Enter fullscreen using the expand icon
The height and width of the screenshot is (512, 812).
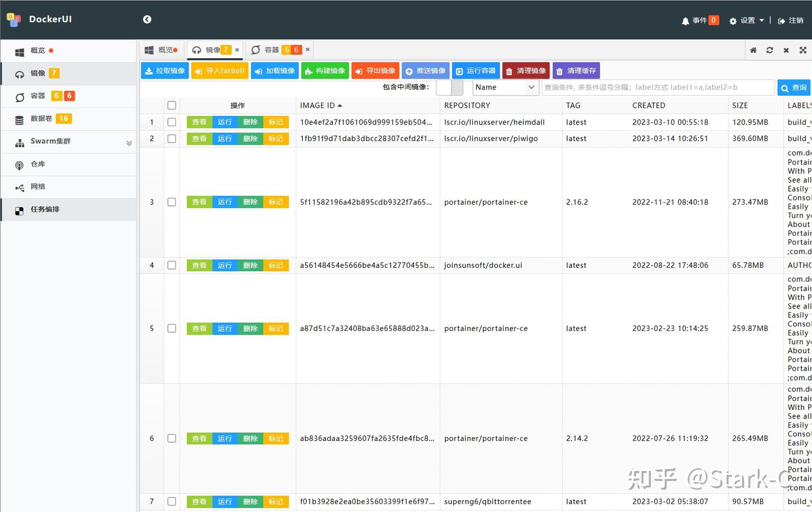(802, 50)
